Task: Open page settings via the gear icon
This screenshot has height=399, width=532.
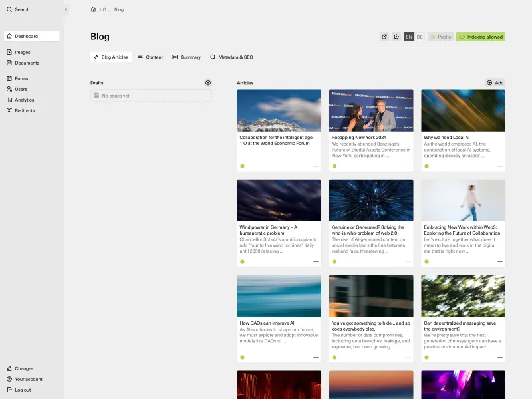Action: coord(397,37)
